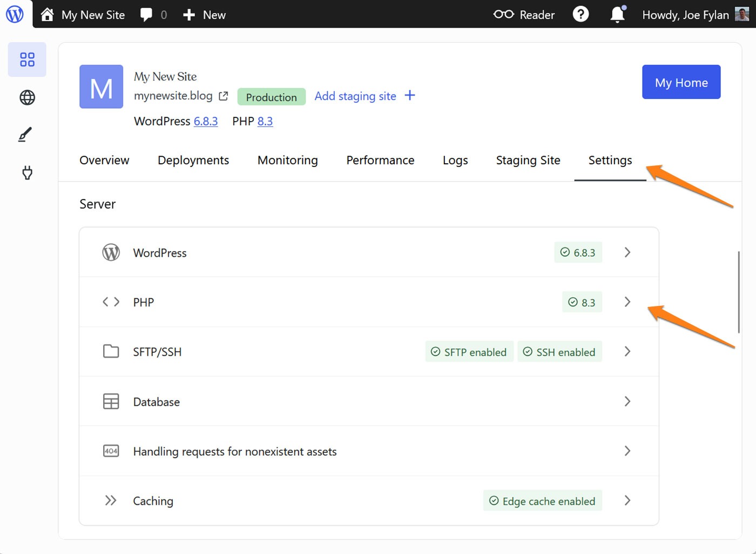Screen dimensions: 756x554
Task: Click the My Home button
Action: coord(681,82)
